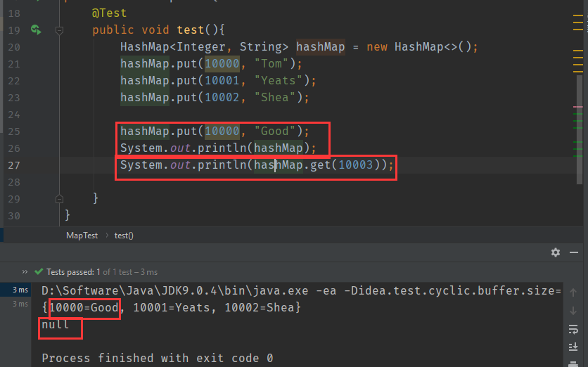588x367 pixels.
Task: Select the first 3 ms test result row
Action: pos(15,290)
